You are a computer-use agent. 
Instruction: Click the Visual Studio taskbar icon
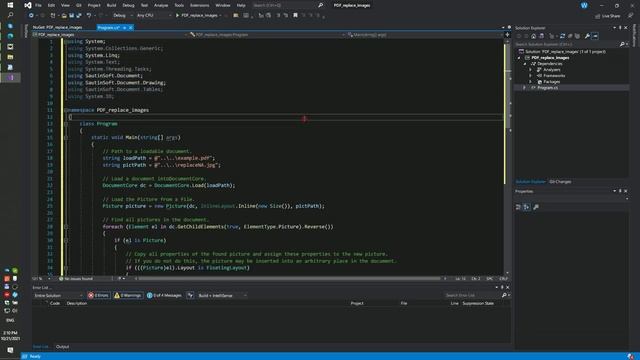point(10,77)
